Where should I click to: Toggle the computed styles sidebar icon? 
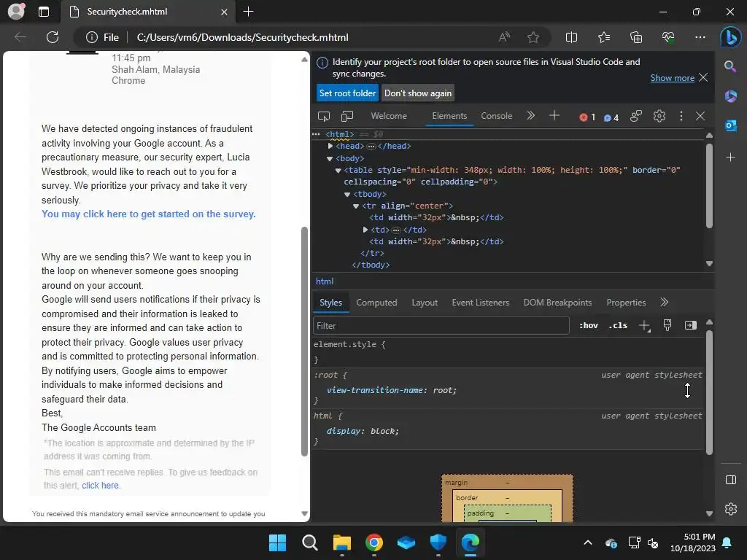(x=691, y=325)
